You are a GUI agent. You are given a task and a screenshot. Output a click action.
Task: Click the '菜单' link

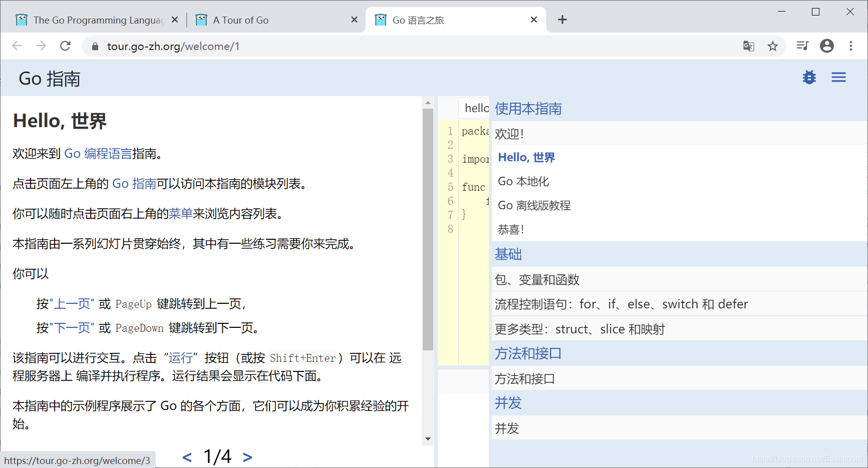[x=181, y=214]
